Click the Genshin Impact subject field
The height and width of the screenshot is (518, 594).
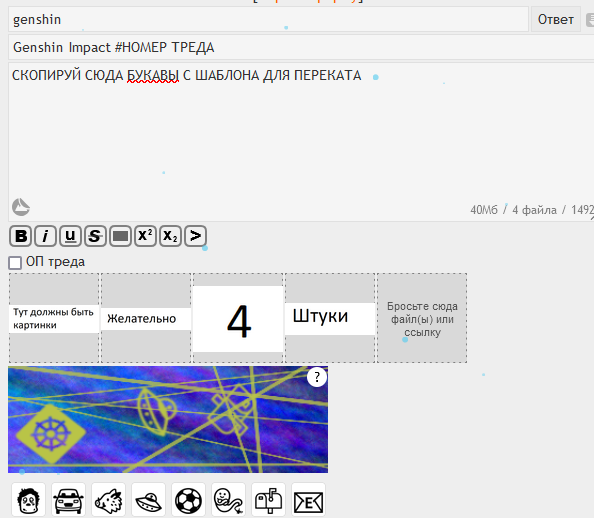(x=301, y=47)
